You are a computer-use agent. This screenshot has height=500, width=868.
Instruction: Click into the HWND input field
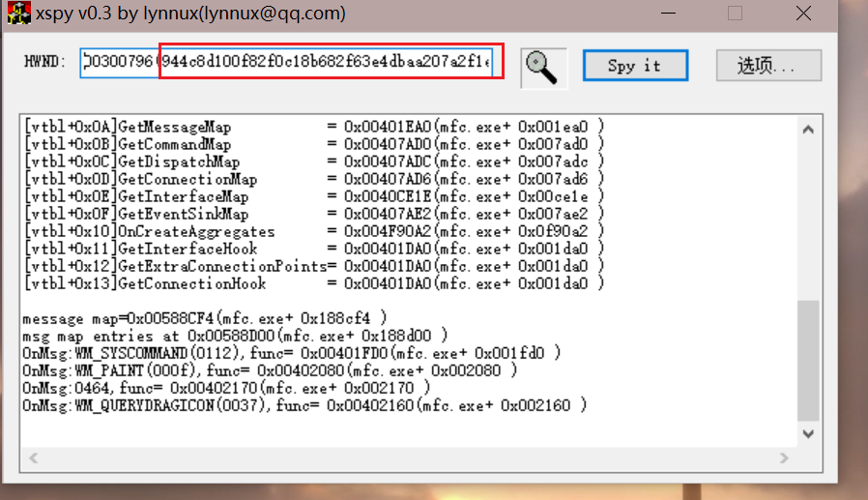click(286, 63)
